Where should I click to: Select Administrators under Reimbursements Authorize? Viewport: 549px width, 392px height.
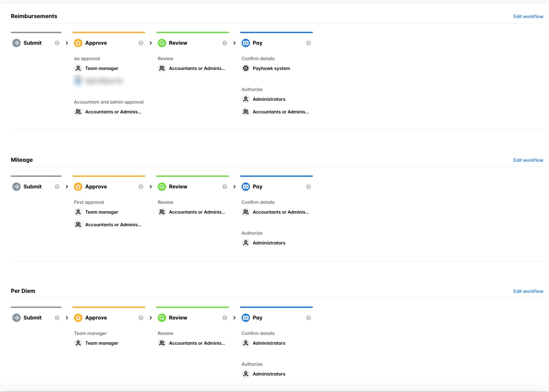tap(263, 99)
